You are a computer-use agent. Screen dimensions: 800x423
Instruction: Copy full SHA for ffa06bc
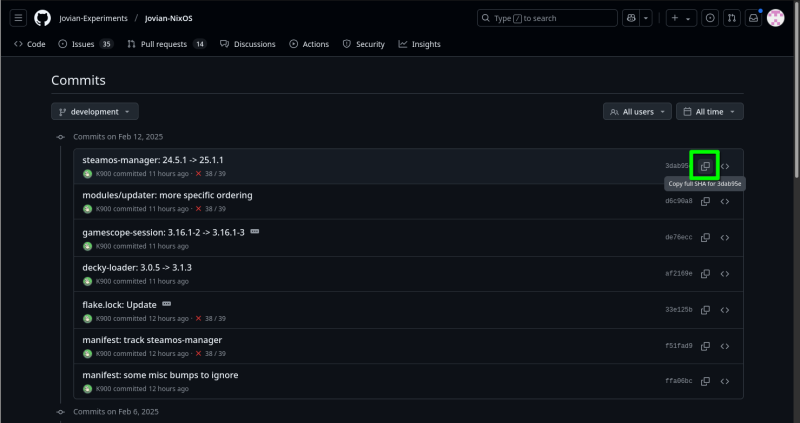tap(705, 382)
